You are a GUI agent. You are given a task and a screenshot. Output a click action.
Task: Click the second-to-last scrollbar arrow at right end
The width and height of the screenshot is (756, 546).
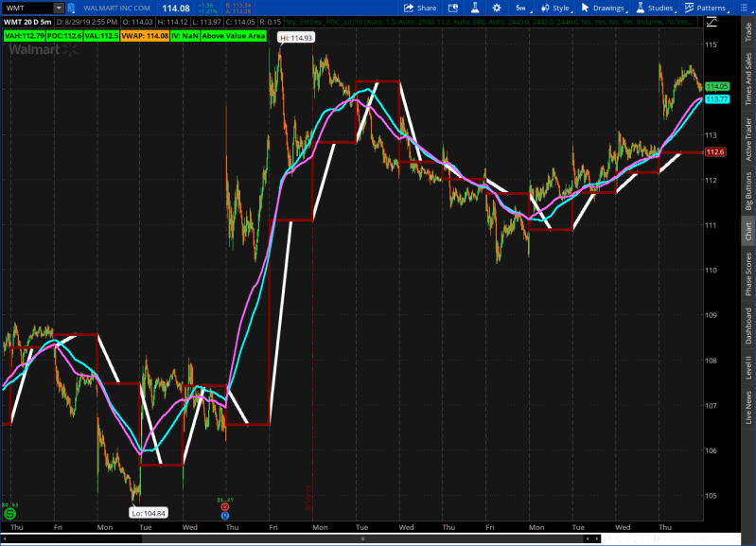[x=588, y=538]
